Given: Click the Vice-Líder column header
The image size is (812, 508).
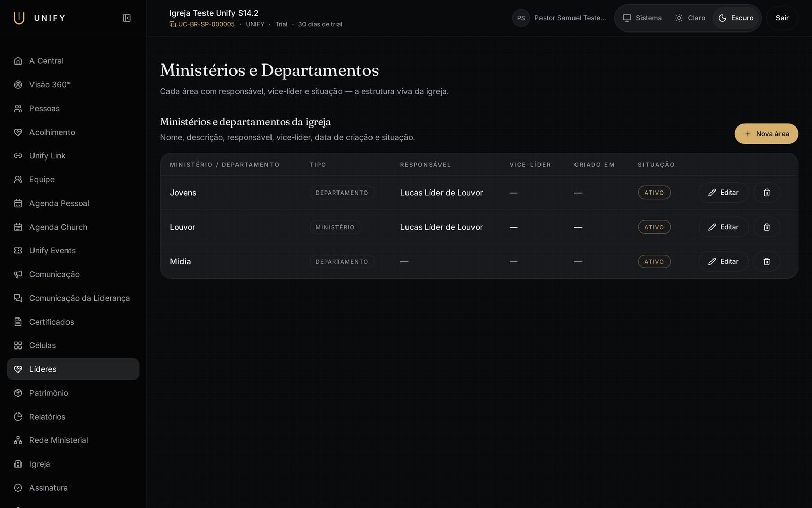Looking at the screenshot, I should pos(530,165).
